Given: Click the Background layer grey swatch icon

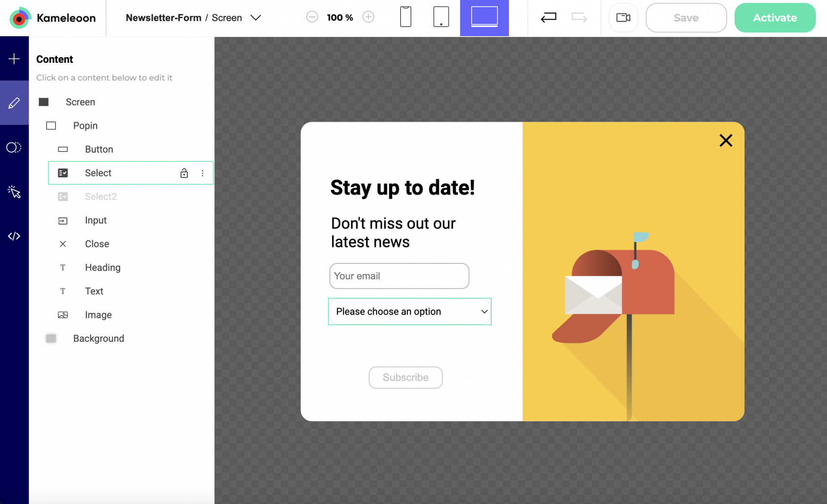Looking at the screenshot, I should click(51, 339).
